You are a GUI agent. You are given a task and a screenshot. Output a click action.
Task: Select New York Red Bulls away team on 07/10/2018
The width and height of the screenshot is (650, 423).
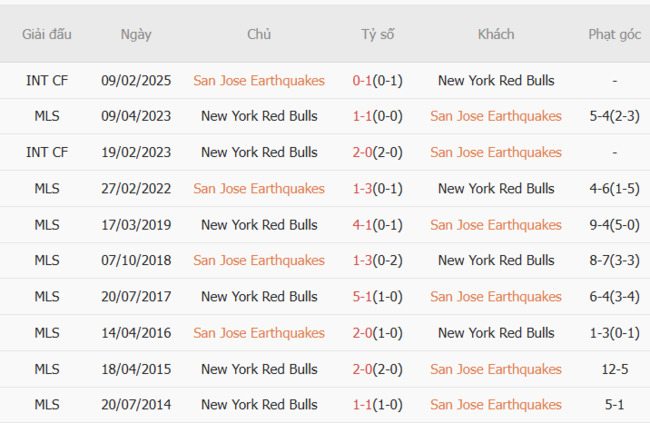(496, 260)
